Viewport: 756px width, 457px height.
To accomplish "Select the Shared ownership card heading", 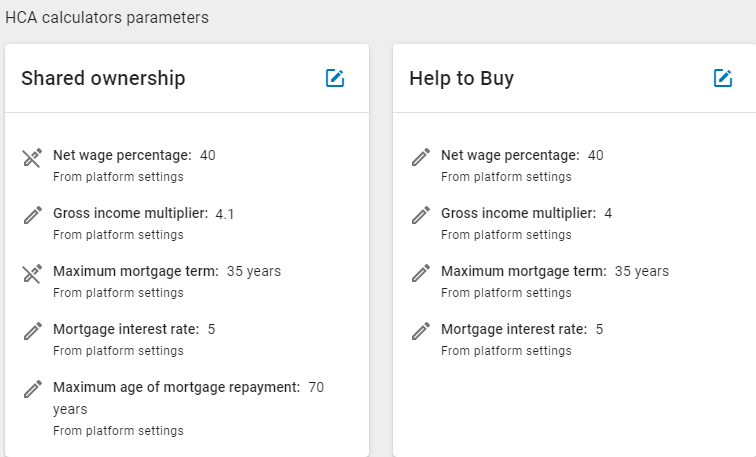I will coord(103,78).
